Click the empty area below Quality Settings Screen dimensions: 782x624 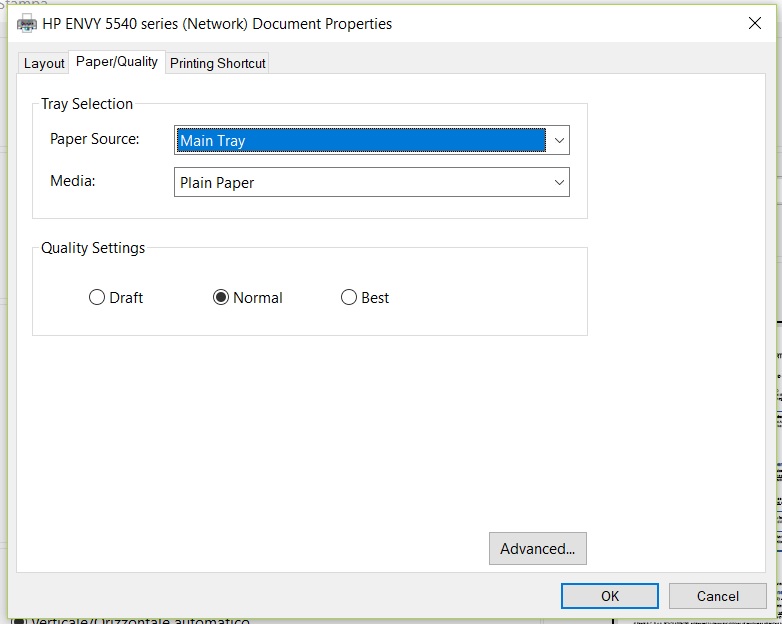point(310,430)
